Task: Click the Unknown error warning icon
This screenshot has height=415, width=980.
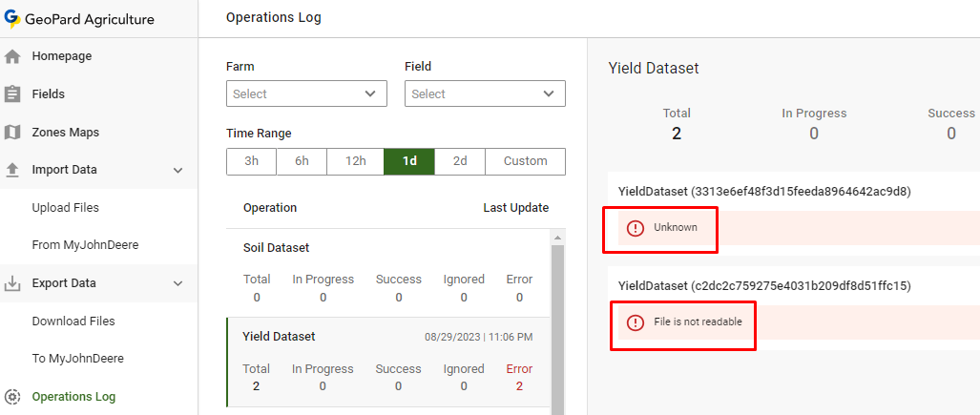Action: 636,228
